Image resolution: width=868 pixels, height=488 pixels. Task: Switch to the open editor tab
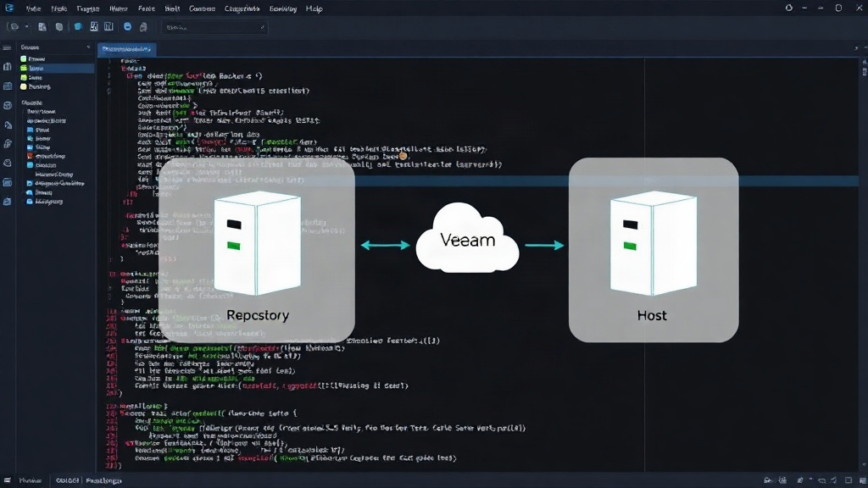pos(127,49)
